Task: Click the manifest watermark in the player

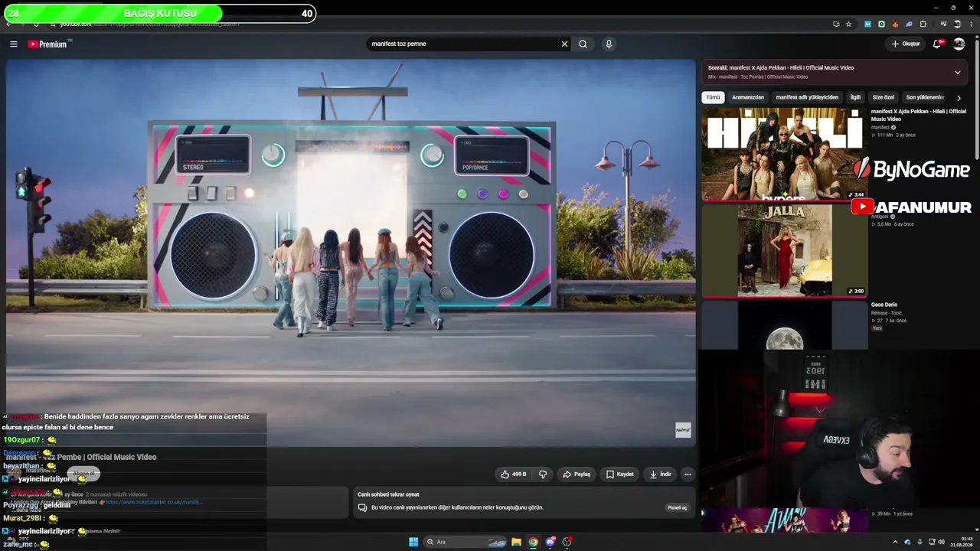Action: [683, 430]
